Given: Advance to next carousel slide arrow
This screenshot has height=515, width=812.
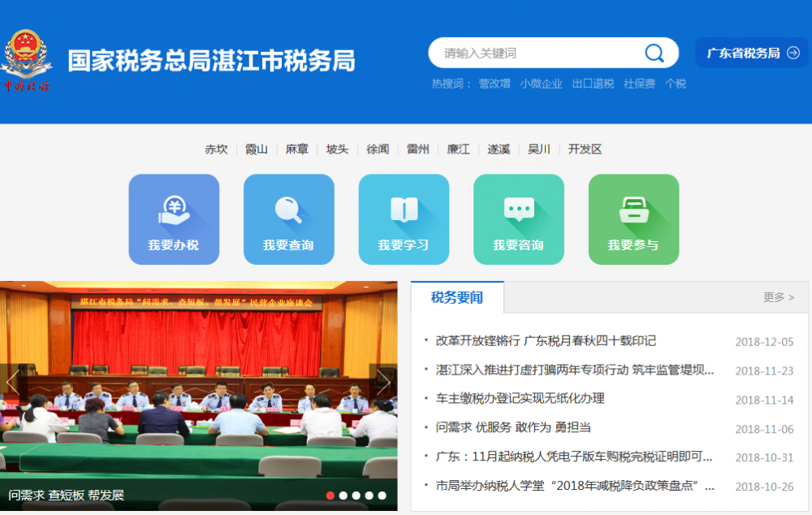Looking at the screenshot, I should tap(384, 382).
